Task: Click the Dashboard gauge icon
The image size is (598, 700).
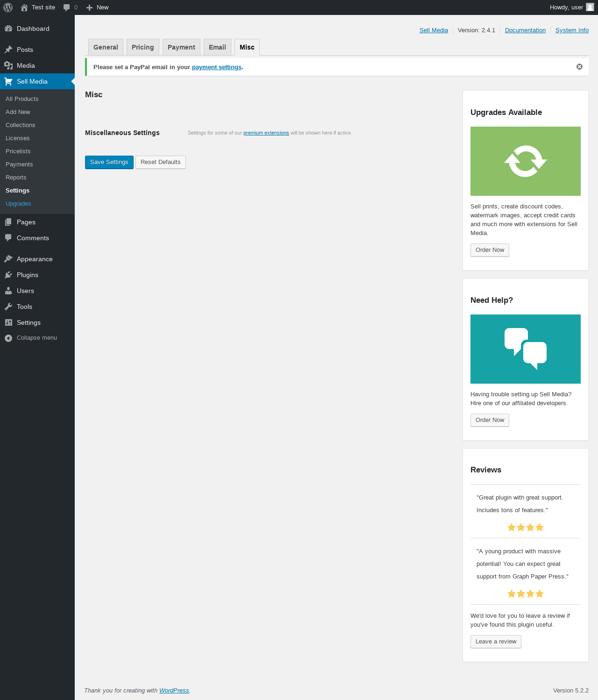Action: coord(8,29)
